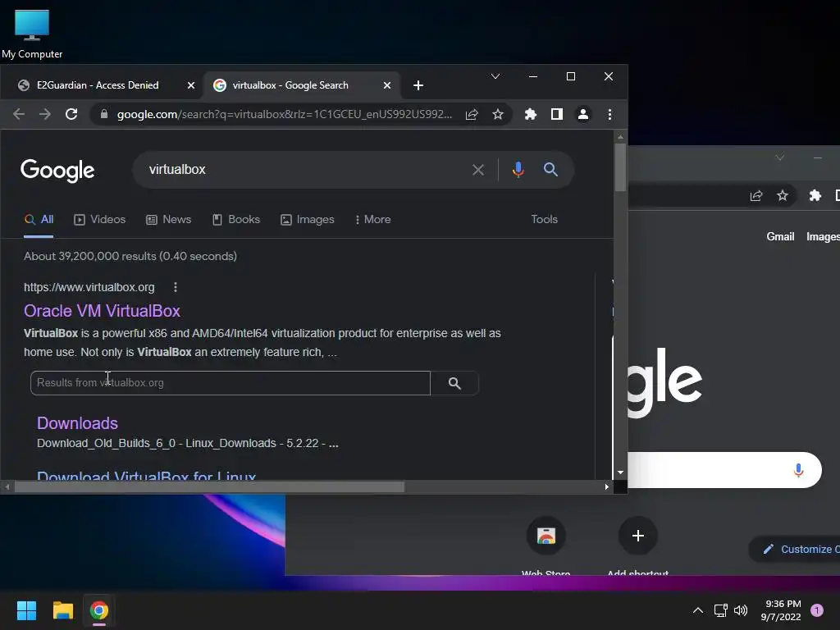Share this page icon in front window
This screenshot has width=840, height=630.
[x=472, y=114]
